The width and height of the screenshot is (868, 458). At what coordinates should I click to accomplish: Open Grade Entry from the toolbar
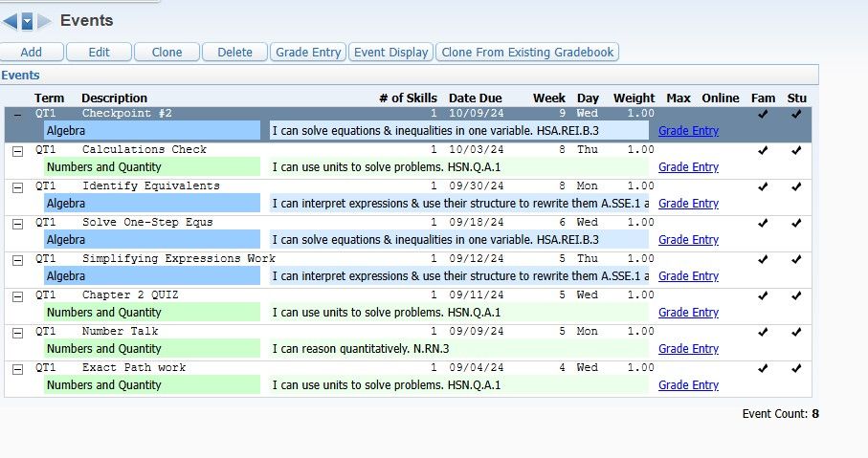(x=307, y=53)
